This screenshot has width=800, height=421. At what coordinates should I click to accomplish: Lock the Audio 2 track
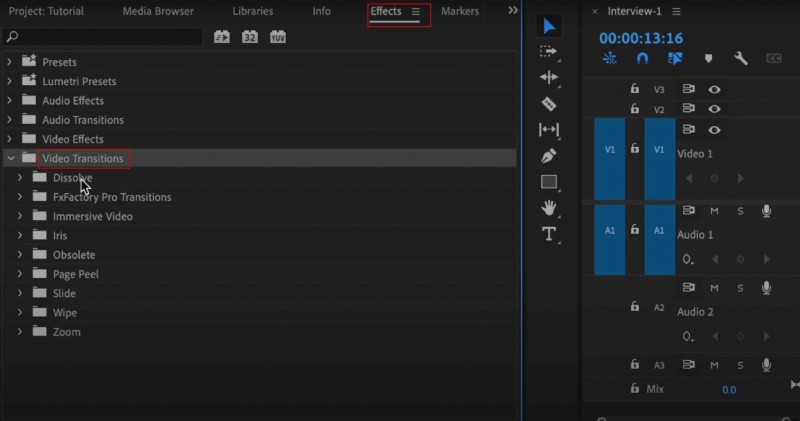click(x=635, y=306)
